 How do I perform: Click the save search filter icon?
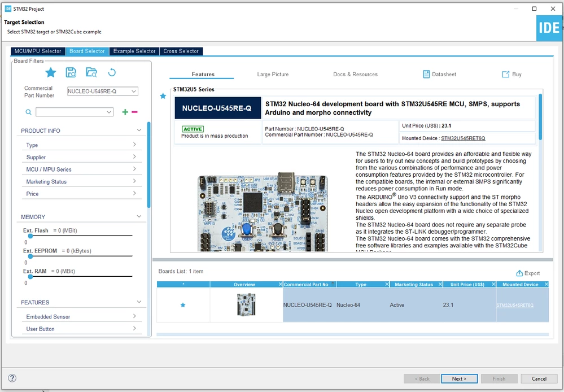coord(71,72)
